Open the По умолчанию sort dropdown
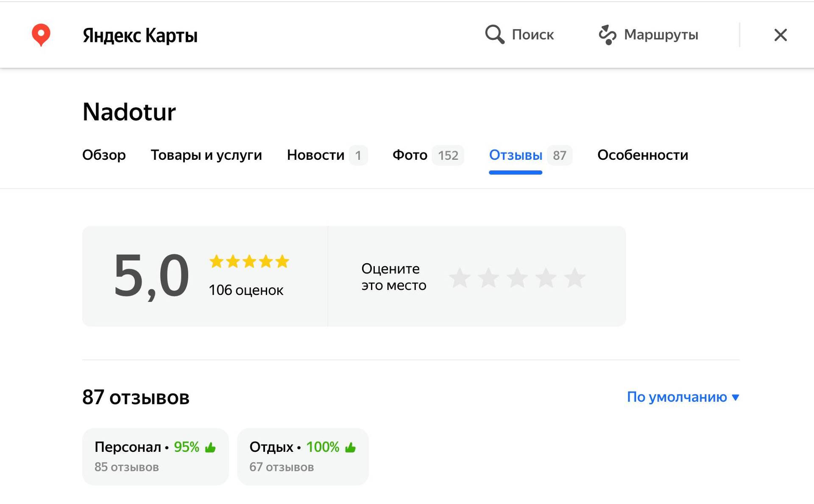This screenshot has width=814, height=504. [x=683, y=397]
